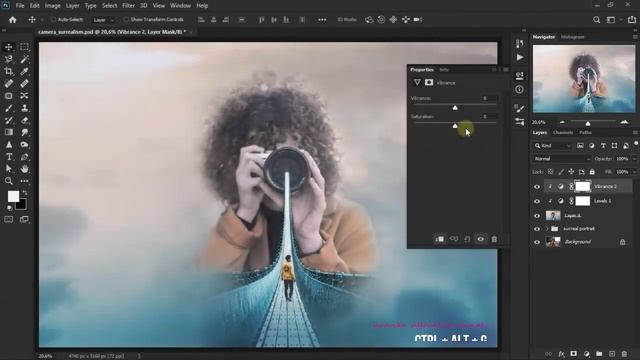Click the foreground color swatch
Viewport: 640px width, 360px height.
[x=13, y=196]
